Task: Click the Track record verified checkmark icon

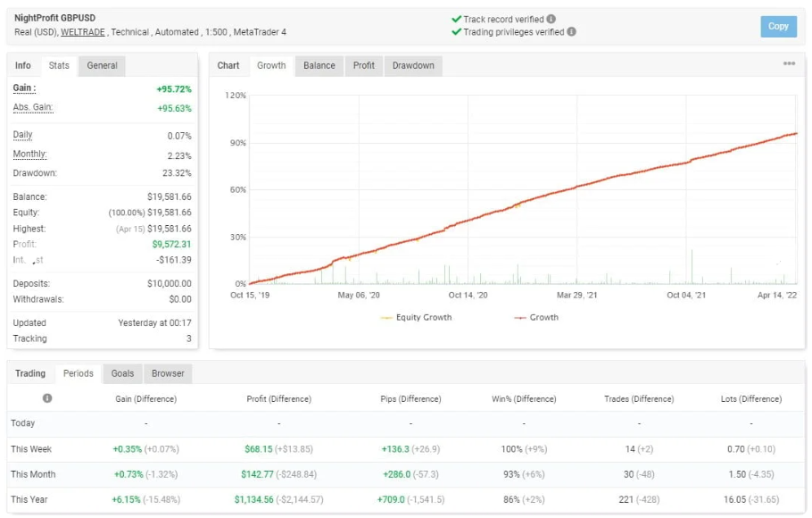Action: [x=456, y=19]
